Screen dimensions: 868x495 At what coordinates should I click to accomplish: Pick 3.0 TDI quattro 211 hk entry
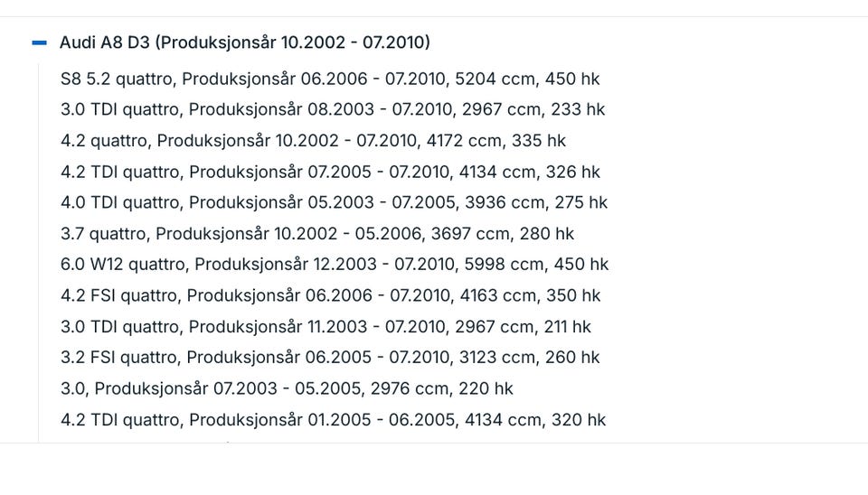point(326,327)
